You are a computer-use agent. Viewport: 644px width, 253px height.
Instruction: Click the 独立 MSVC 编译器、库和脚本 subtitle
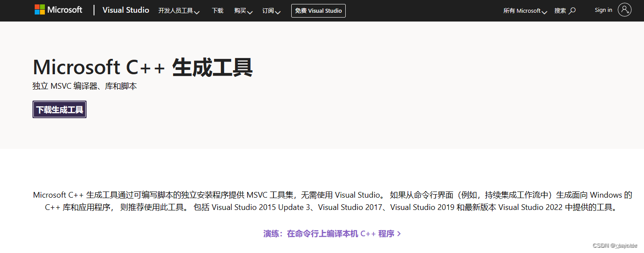[x=85, y=86]
